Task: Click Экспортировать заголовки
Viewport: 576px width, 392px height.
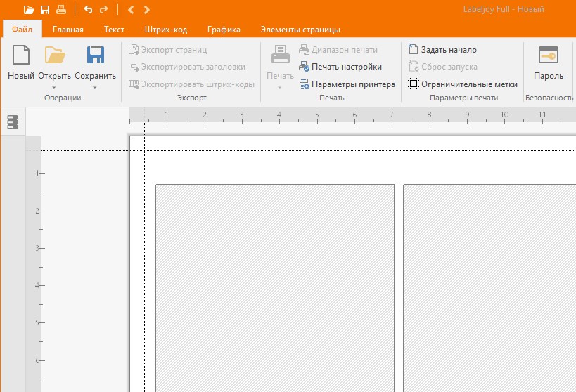Action: click(x=187, y=67)
